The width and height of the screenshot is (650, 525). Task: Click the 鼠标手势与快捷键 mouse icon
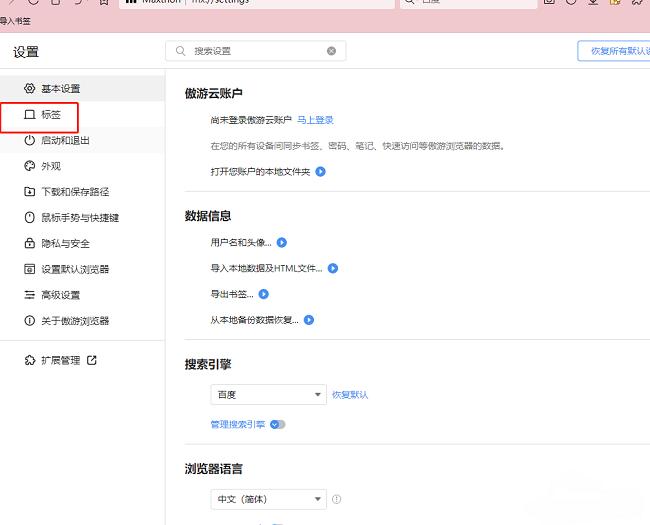(30, 218)
